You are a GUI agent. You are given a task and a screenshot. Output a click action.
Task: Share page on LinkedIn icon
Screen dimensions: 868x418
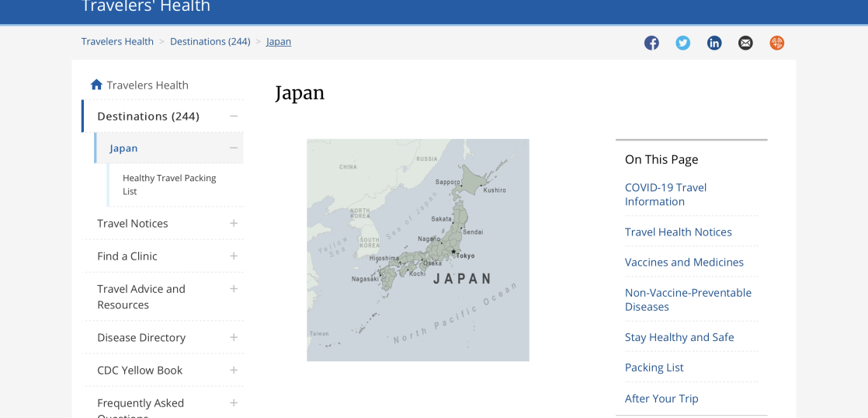coord(714,43)
